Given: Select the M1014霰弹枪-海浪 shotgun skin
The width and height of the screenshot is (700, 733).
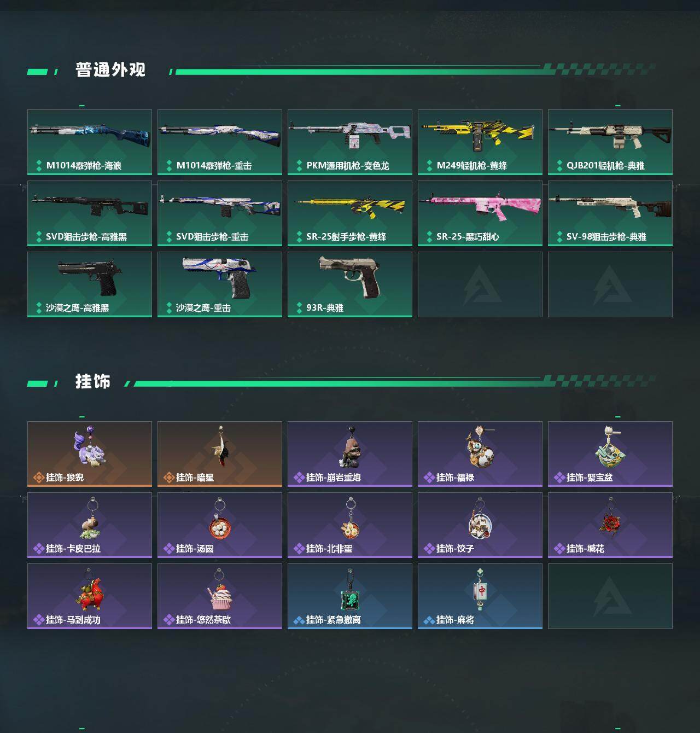Looking at the screenshot, I should (x=90, y=142).
